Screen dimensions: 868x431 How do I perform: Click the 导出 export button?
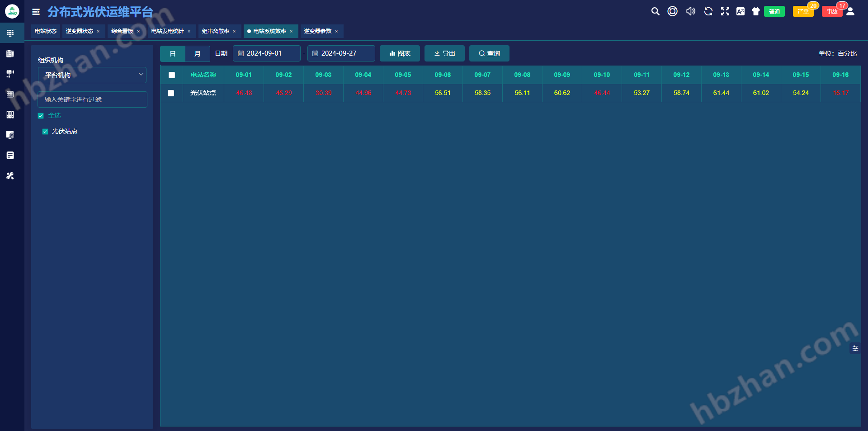[x=444, y=53]
